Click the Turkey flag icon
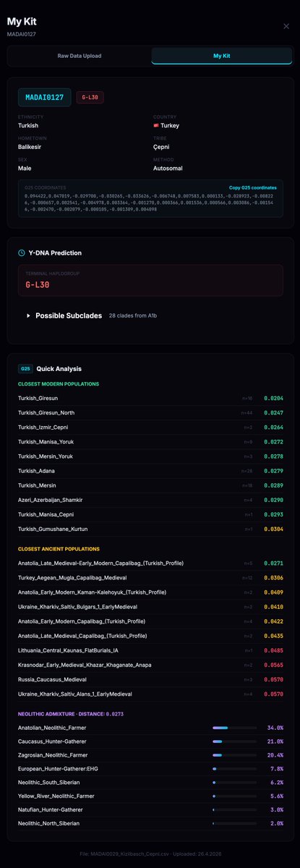300x868 pixels. 157,126
